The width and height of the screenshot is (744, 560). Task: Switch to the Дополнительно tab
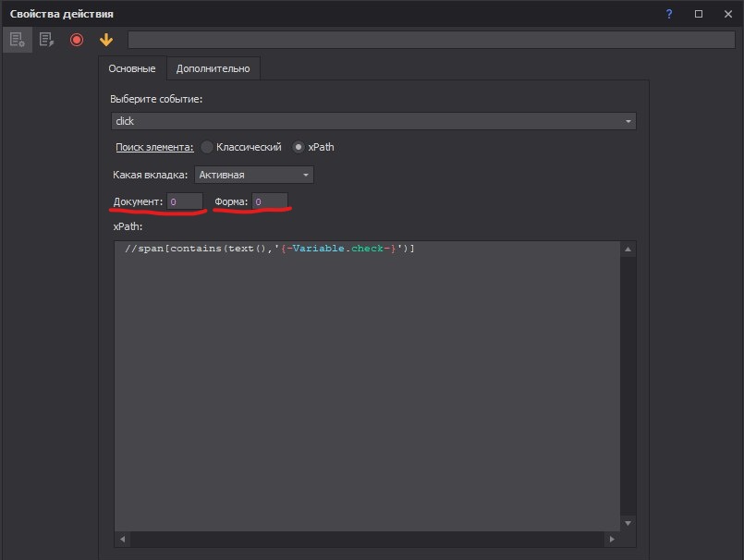coord(213,68)
